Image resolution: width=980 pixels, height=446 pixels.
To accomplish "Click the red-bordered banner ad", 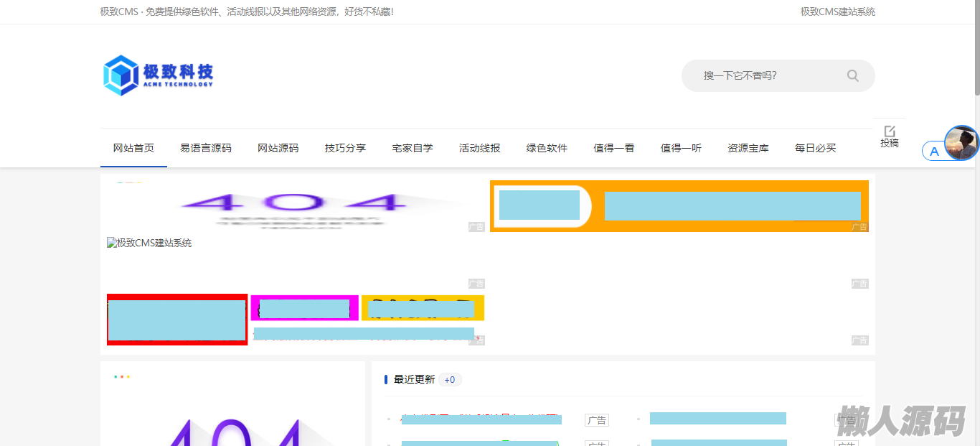I will click(177, 320).
